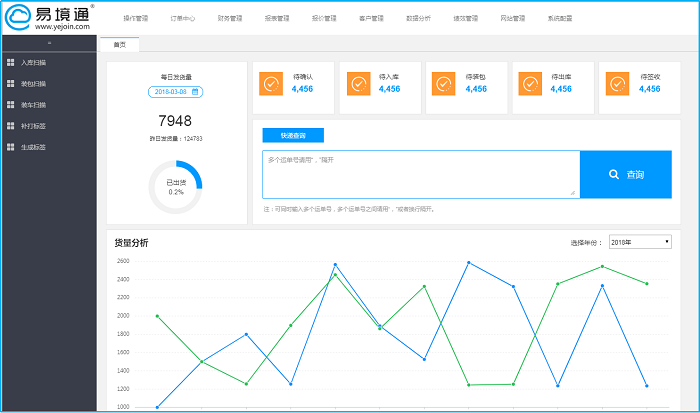
Task: Switch to the 首页 tab
Action: (118, 44)
